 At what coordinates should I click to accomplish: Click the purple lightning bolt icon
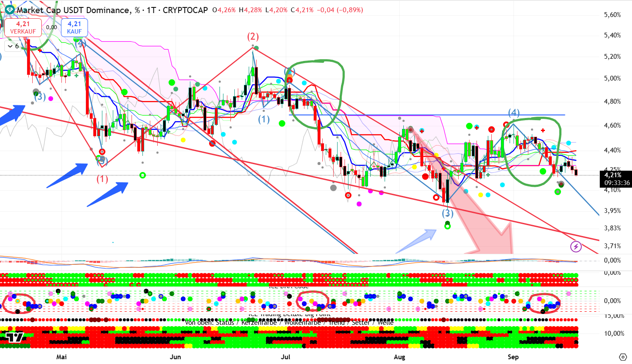pyautogui.click(x=576, y=247)
